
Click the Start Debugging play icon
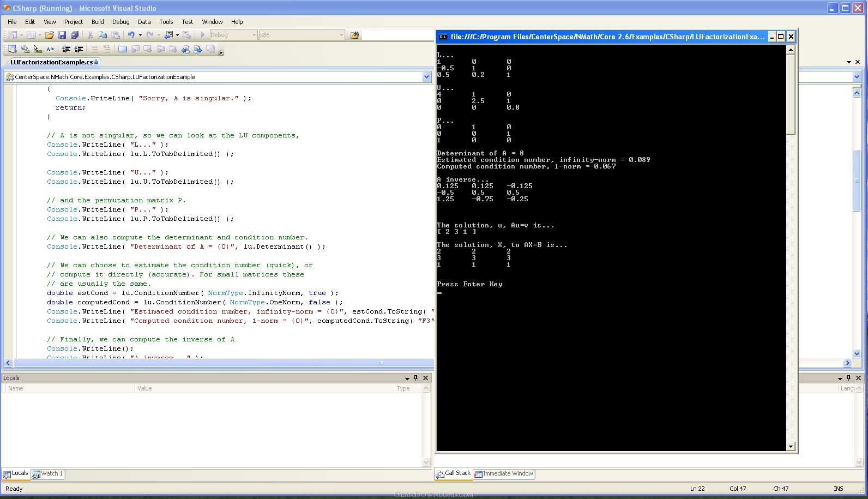(203, 35)
